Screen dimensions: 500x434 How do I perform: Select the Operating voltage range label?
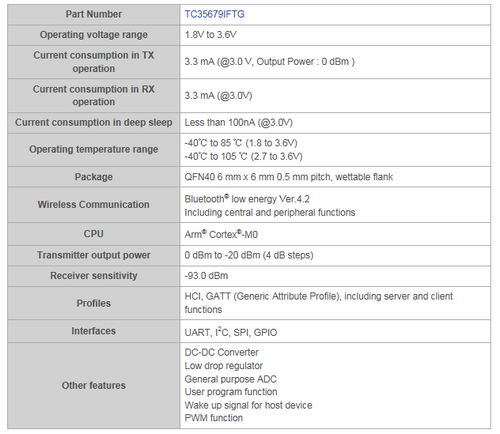click(x=94, y=35)
